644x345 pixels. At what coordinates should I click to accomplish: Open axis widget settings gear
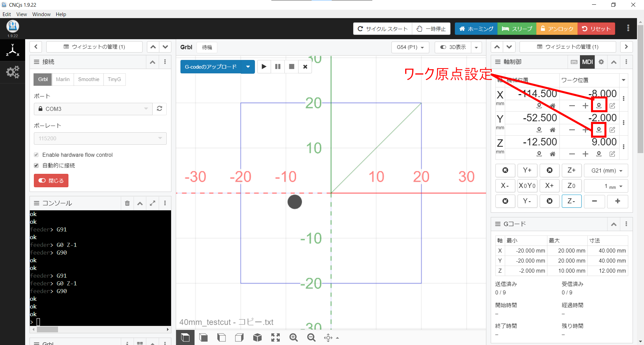601,62
